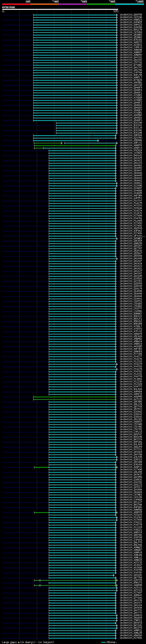This screenshot has height=644, width=146.
Task: Select hit label UniRef100_Q9M600
Action: click(131, 595)
